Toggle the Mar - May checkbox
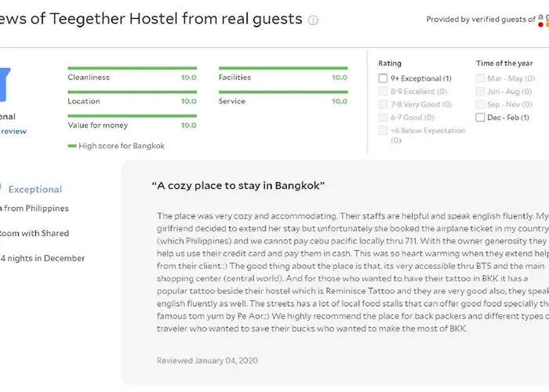Viewport: 549px width, 392px height. coord(480,78)
